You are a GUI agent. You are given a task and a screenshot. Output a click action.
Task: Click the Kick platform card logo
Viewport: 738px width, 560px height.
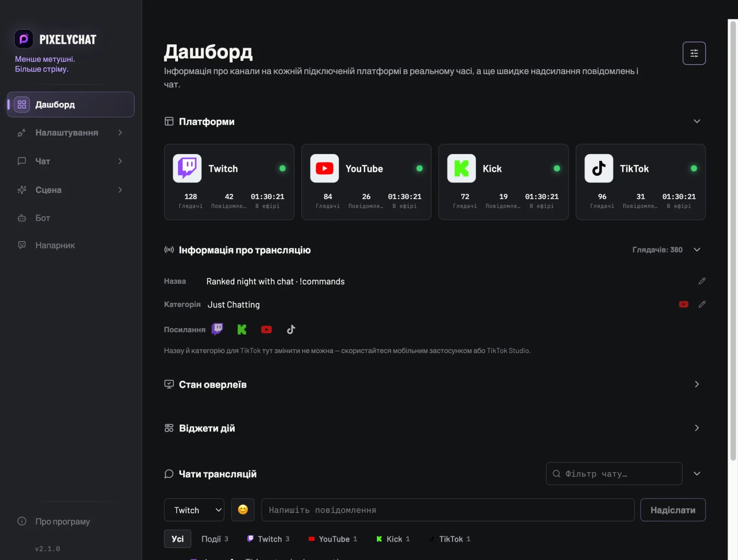click(461, 168)
